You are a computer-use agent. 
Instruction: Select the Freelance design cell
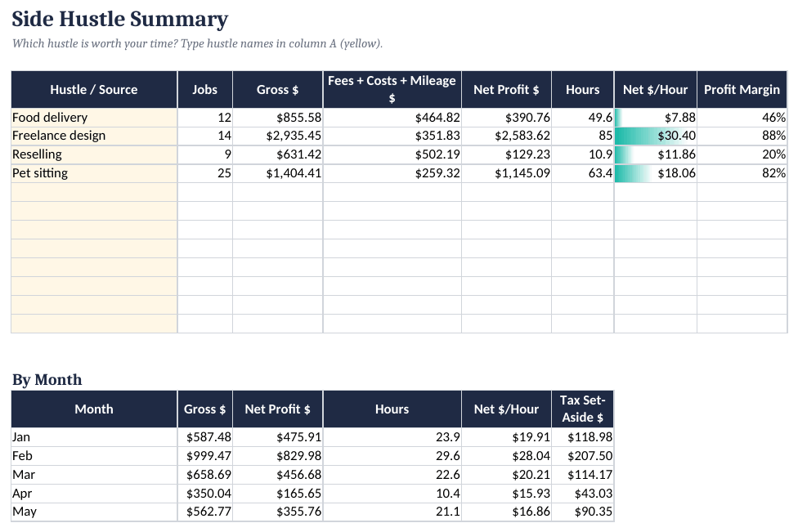pos(94,136)
